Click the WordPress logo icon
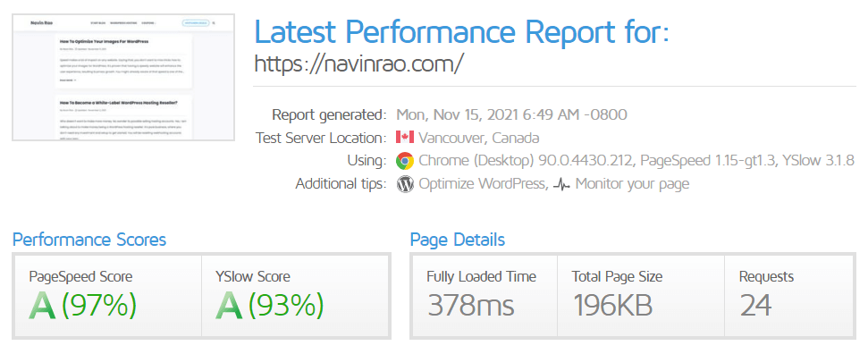The image size is (868, 354). 405,184
